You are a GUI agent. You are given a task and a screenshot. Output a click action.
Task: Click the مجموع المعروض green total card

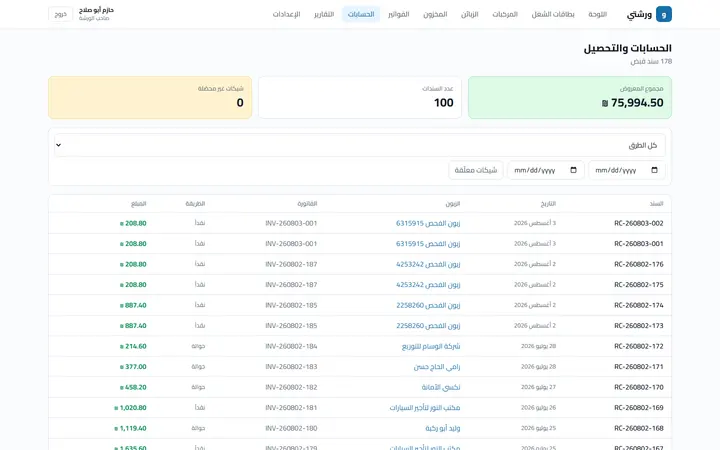click(570, 97)
